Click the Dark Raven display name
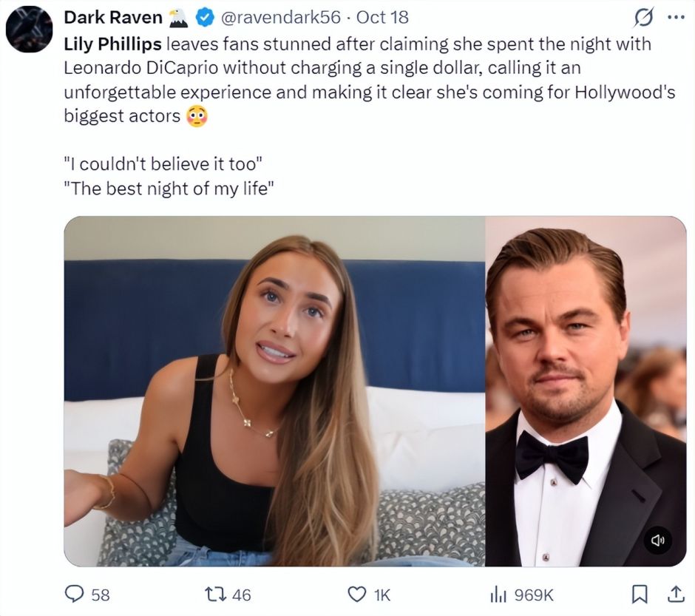Viewport: 695px width, 616px height. pyautogui.click(x=113, y=17)
